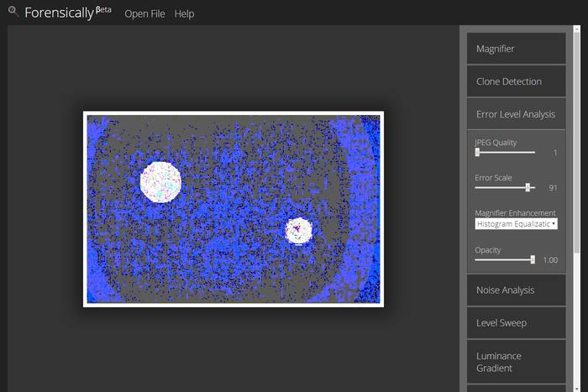Click the scrollbar down arrow
This screenshot has width=588, height=392.
(577, 389)
